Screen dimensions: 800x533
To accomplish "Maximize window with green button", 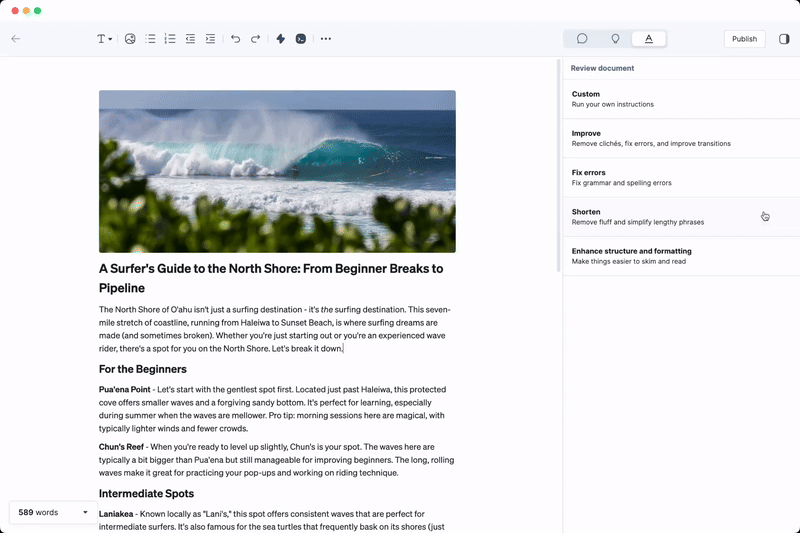I will coord(37,11).
